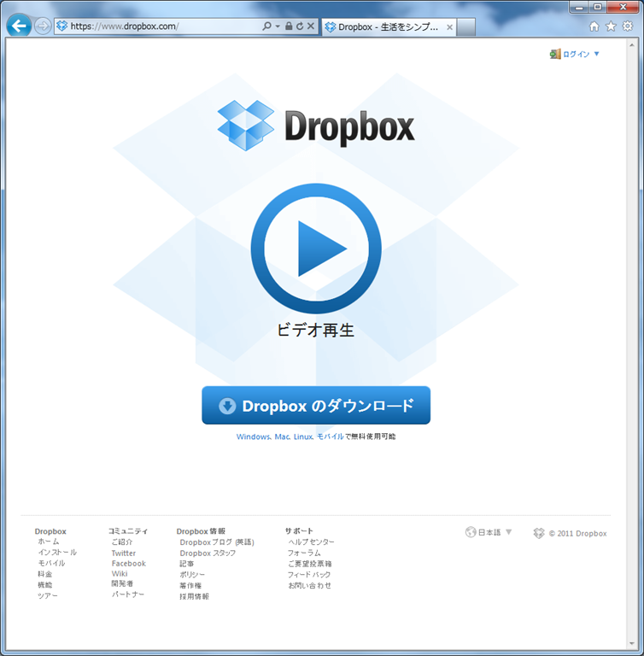Open footer 著作権 link
Image resolution: width=644 pixels, height=656 pixels.
190,586
